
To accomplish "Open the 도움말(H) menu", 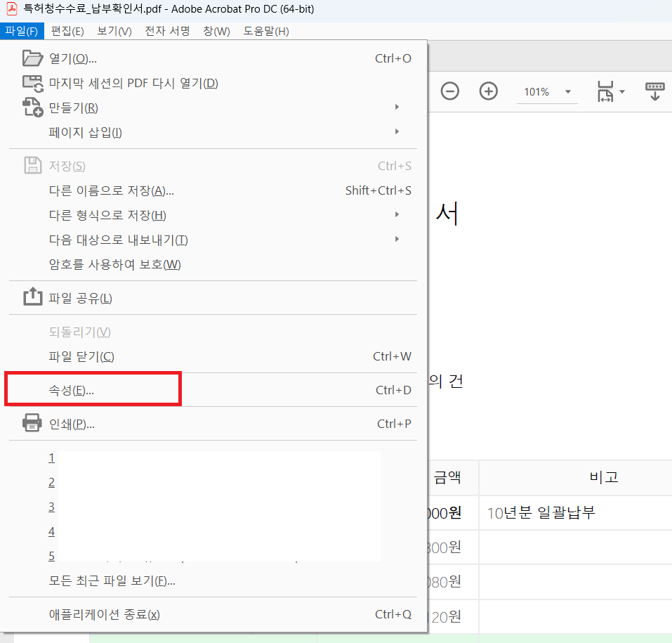I will [265, 32].
